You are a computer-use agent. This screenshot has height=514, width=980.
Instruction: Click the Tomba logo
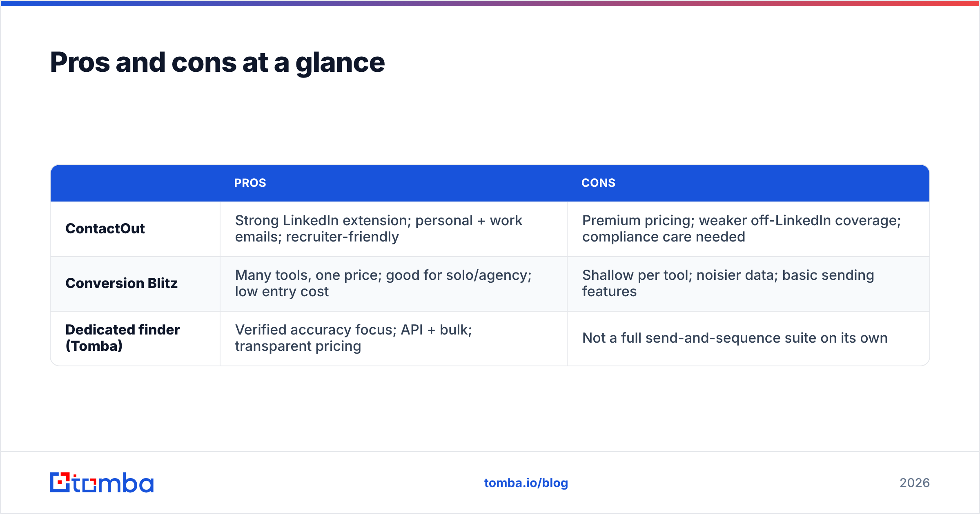click(x=102, y=483)
